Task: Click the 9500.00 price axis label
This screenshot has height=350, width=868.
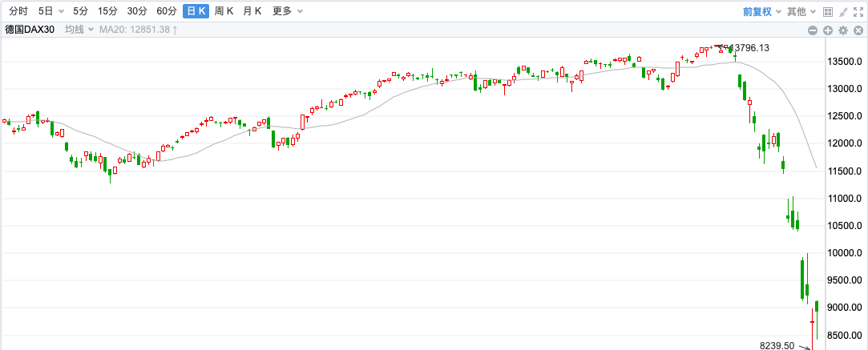Action: coord(845,280)
